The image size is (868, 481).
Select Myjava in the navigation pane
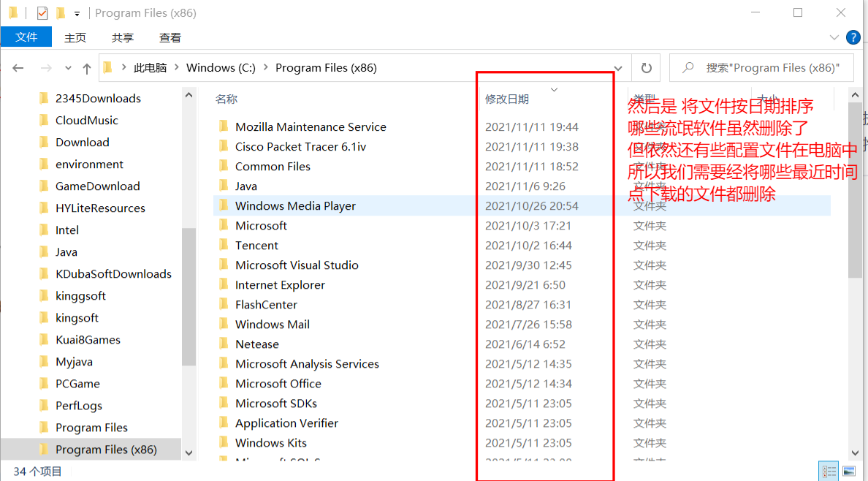tap(74, 362)
